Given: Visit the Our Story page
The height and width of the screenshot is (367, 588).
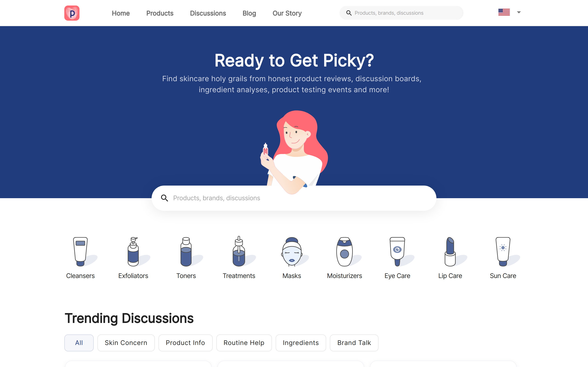Looking at the screenshot, I should point(287,13).
